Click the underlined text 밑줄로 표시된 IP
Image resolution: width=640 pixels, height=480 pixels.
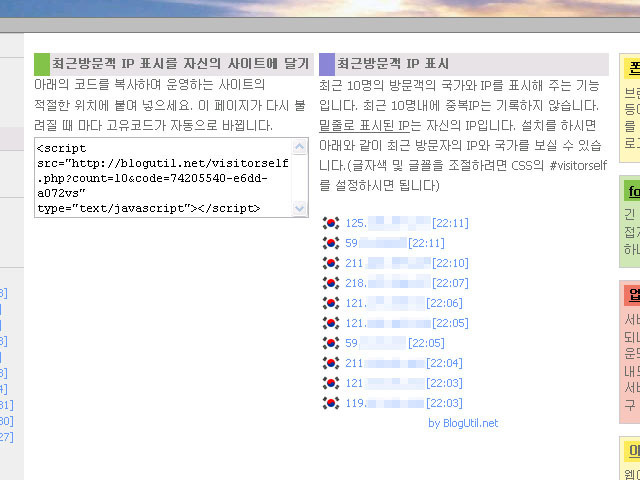point(364,125)
